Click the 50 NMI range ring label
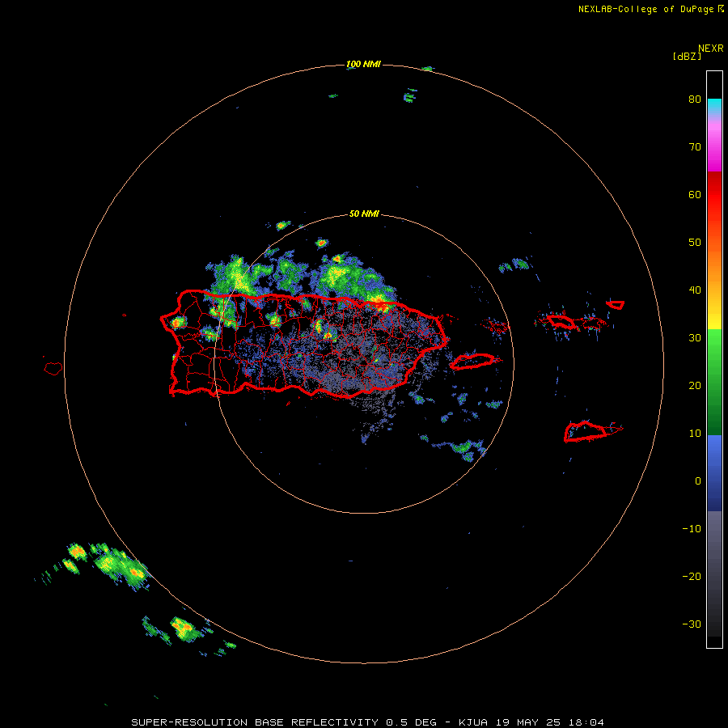 point(364,214)
